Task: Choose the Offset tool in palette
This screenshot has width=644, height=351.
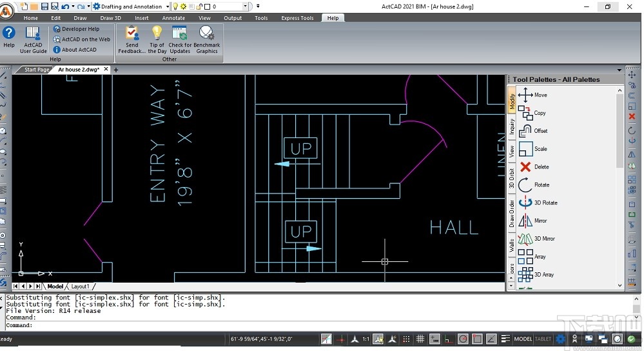Action: point(532,131)
